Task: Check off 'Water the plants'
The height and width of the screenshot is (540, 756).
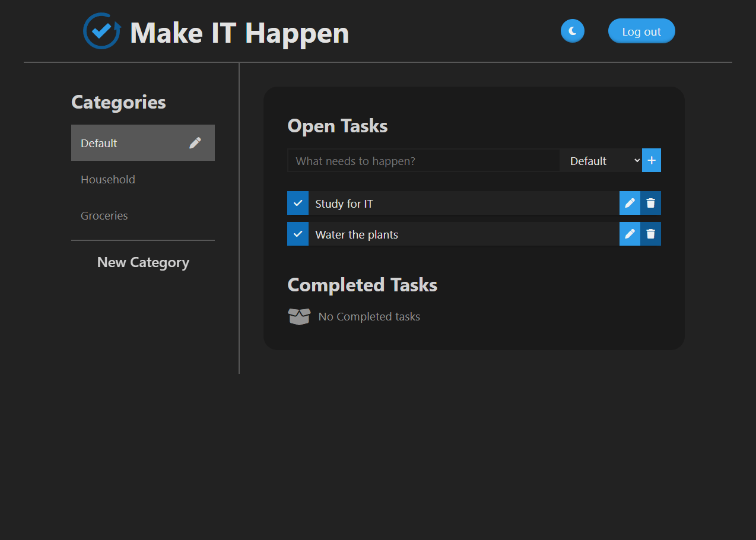Action: (297, 233)
